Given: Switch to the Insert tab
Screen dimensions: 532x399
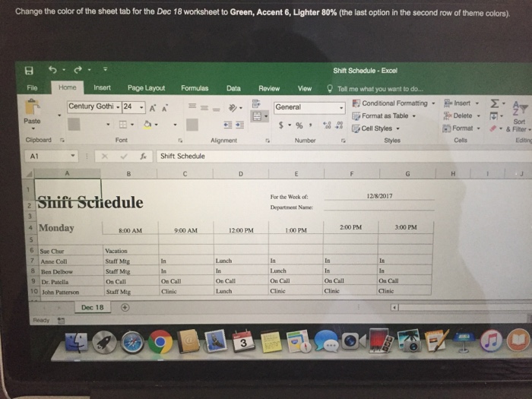Looking at the screenshot, I should coord(102,88).
